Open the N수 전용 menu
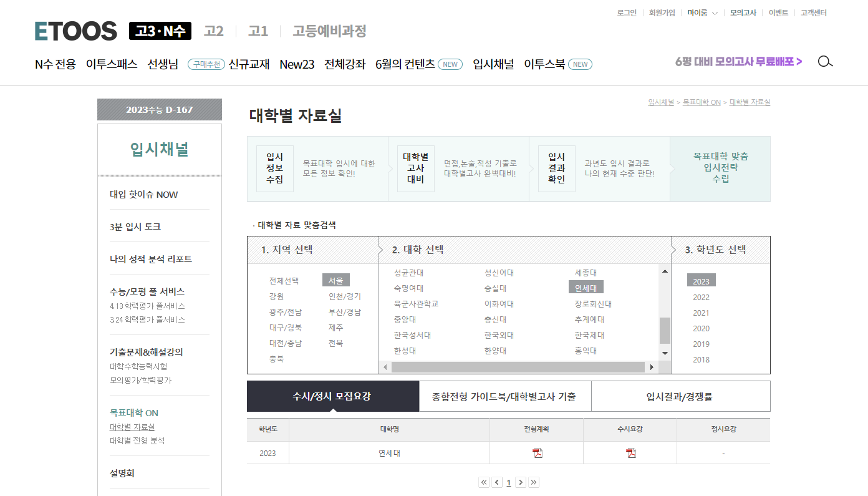The height and width of the screenshot is (496, 868). 55,64
